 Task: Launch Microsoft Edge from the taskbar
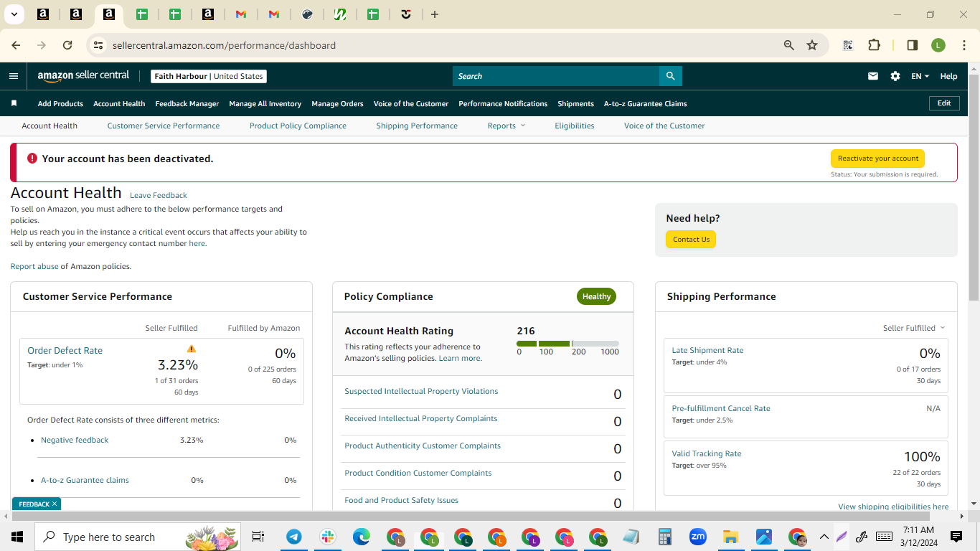[x=362, y=537]
